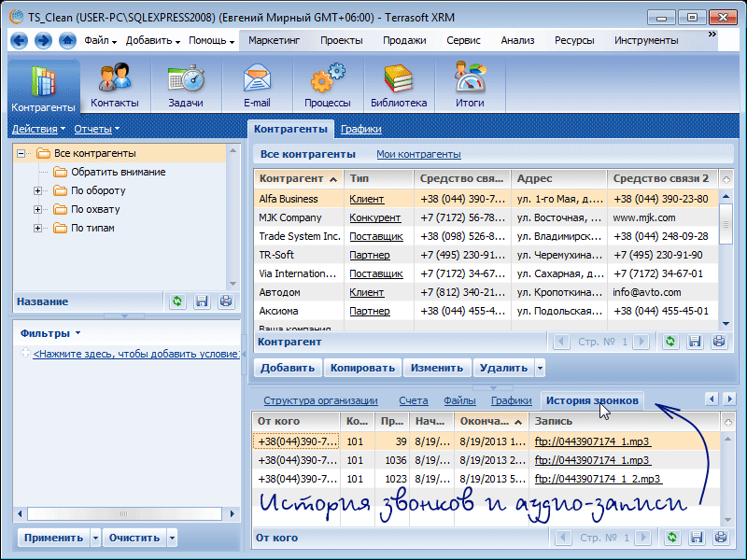This screenshot has width=747, height=560.
Task: Open dropdown arrow next to Удалить
Action: pos(540,368)
